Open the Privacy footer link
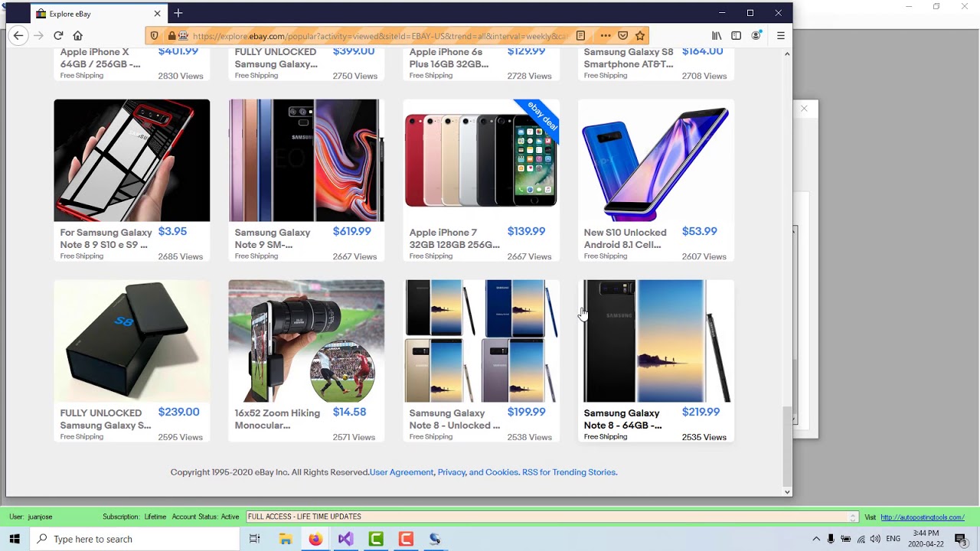The height and width of the screenshot is (551, 980). [452, 472]
